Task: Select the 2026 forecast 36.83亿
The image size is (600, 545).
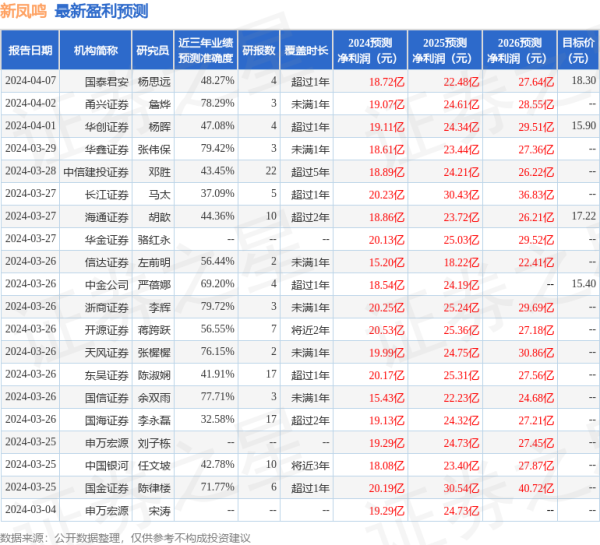Action: [x=536, y=194]
